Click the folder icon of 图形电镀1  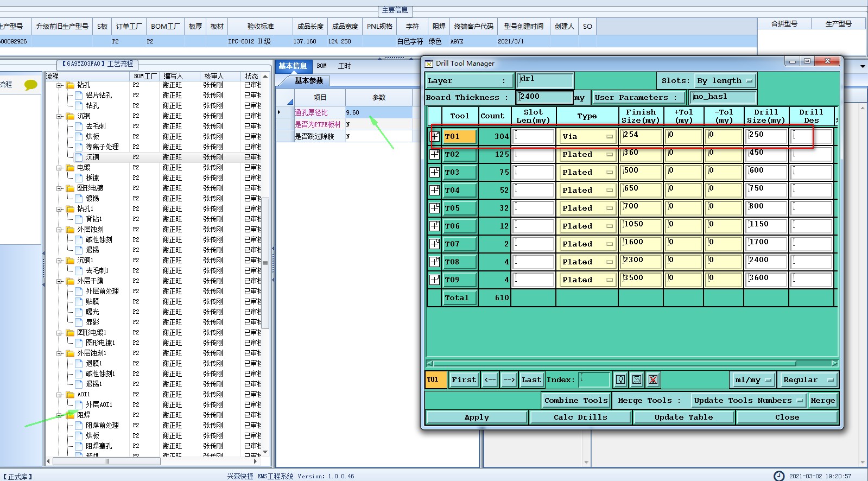point(70,333)
